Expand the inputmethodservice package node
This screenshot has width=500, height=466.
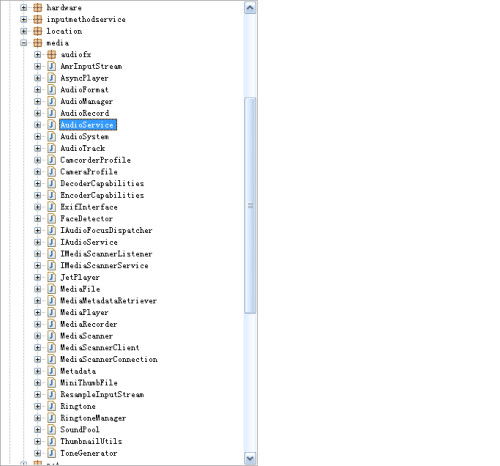pyautogui.click(x=24, y=19)
